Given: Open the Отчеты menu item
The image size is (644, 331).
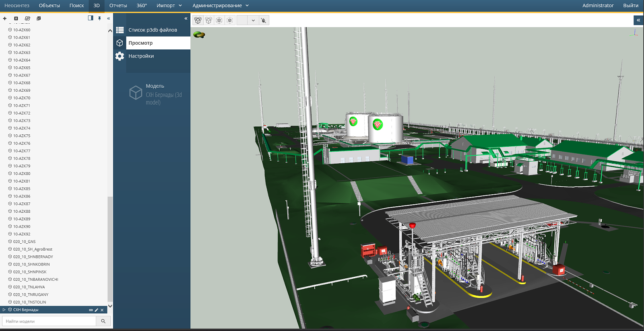Looking at the screenshot, I should click(x=118, y=6).
